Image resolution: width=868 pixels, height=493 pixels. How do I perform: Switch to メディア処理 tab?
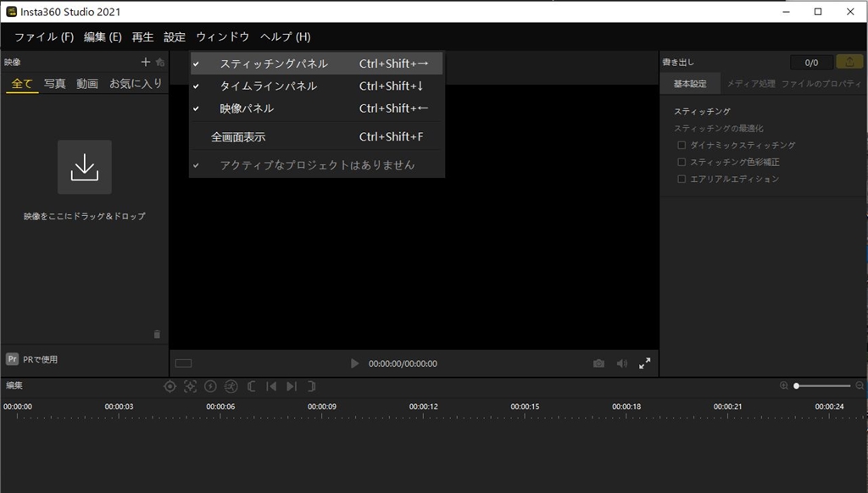[x=751, y=84]
